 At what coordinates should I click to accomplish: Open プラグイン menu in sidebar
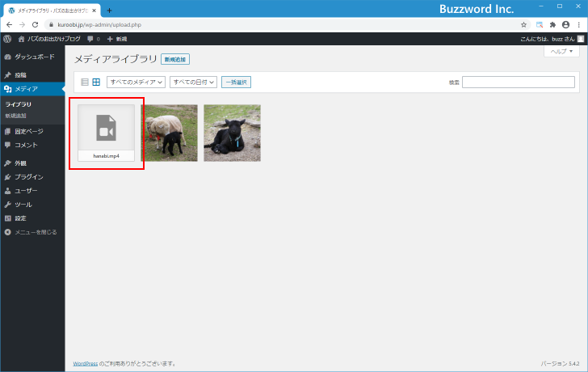click(x=28, y=176)
